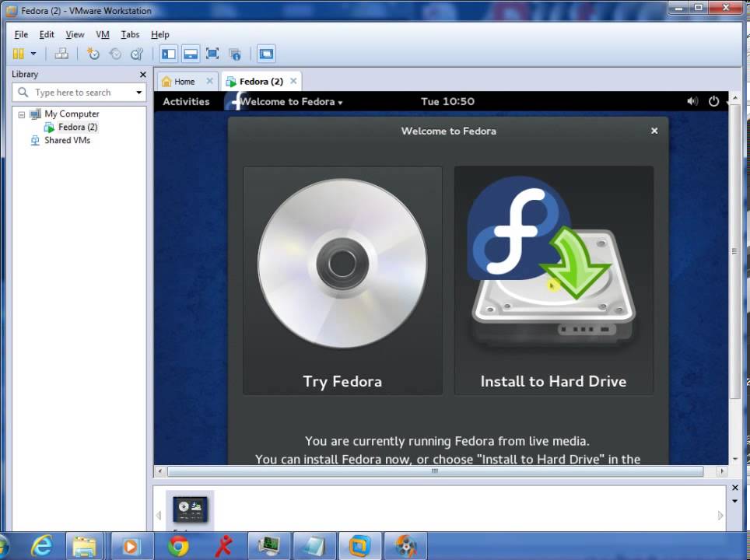This screenshot has width=750, height=560.
Task: Select My Computer in the library tree
Action: [72, 114]
